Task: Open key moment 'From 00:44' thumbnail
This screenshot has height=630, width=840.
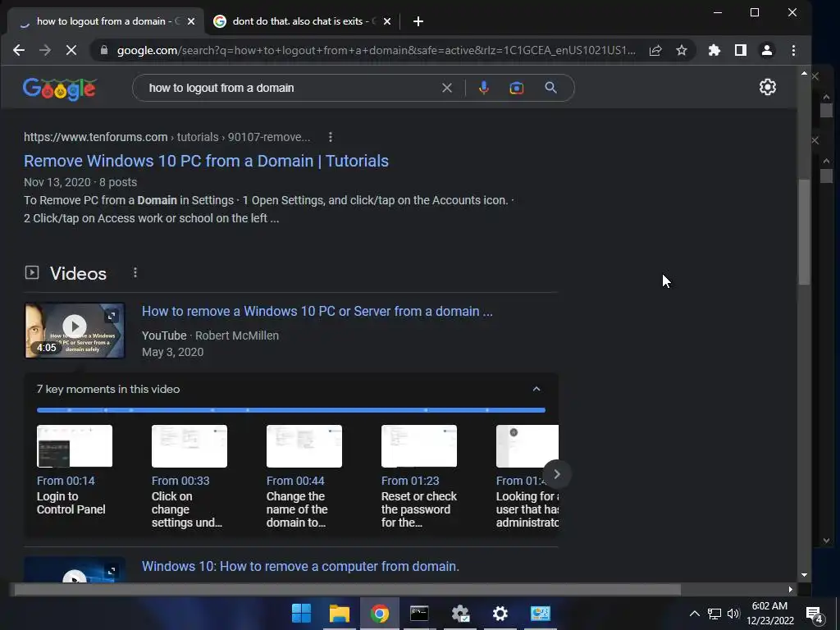Action: [304, 446]
